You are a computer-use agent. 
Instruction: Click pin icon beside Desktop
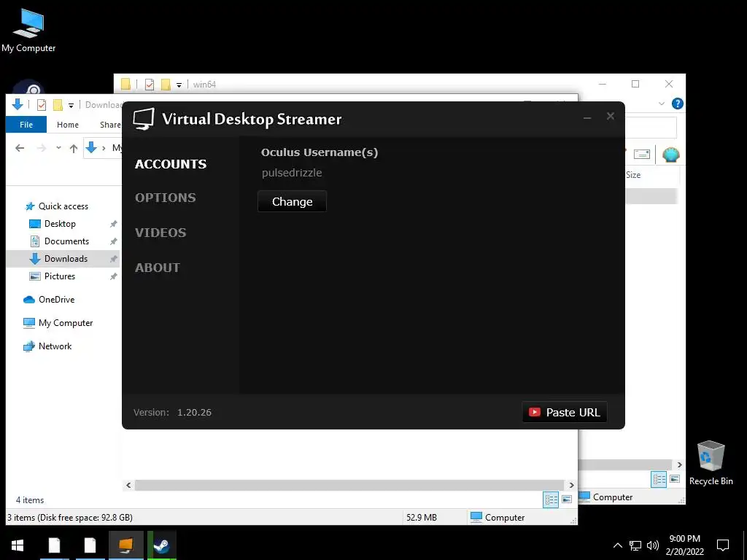[x=113, y=224]
